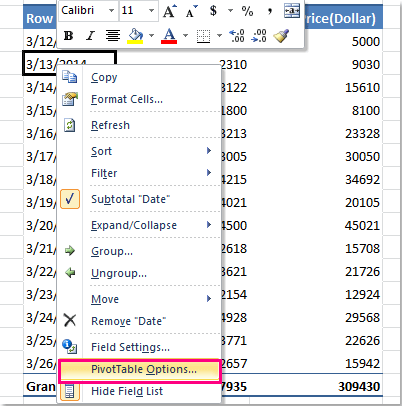Apply red Font Color
402x406 pixels.
tap(169, 36)
